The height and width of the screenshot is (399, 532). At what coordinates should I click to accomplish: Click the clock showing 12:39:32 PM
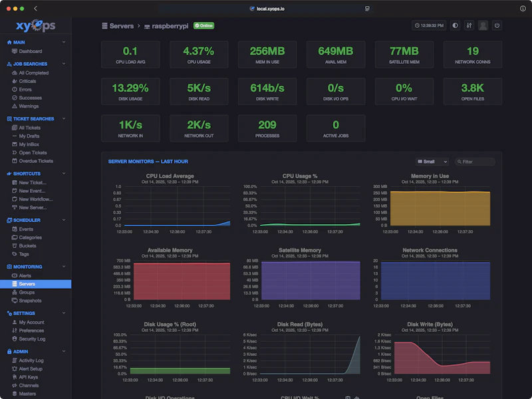429,25
